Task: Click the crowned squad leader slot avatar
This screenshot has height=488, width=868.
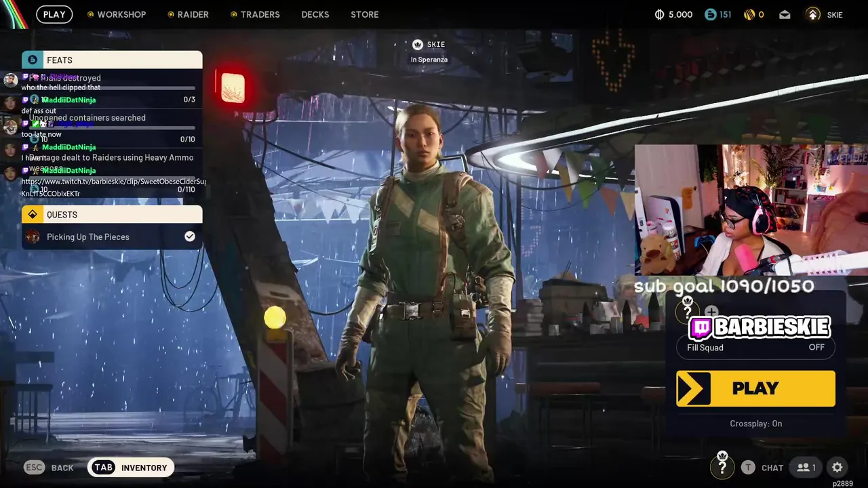Action: [x=688, y=309]
